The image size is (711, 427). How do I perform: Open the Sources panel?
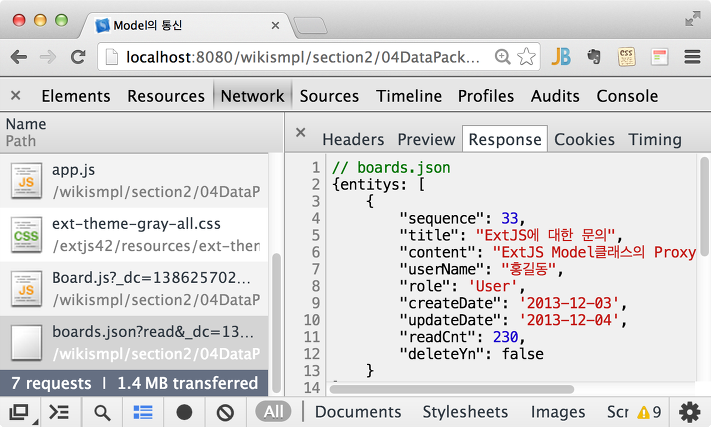[x=329, y=96]
